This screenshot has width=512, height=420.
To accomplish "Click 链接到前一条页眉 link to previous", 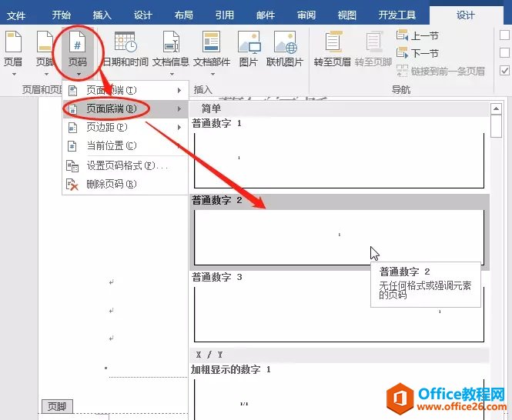I will click(441, 71).
